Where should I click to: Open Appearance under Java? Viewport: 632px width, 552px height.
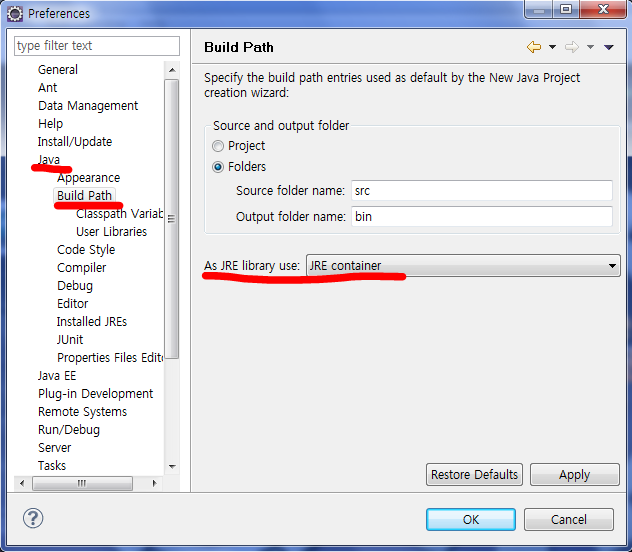point(89,178)
